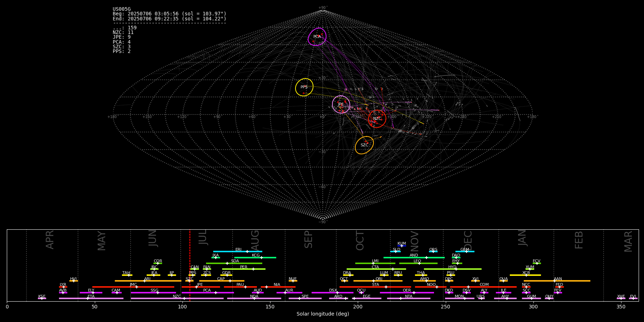The image size is (644, 322).
Task: Click the 200 tick on solar longitude axis
Action: [358, 307]
